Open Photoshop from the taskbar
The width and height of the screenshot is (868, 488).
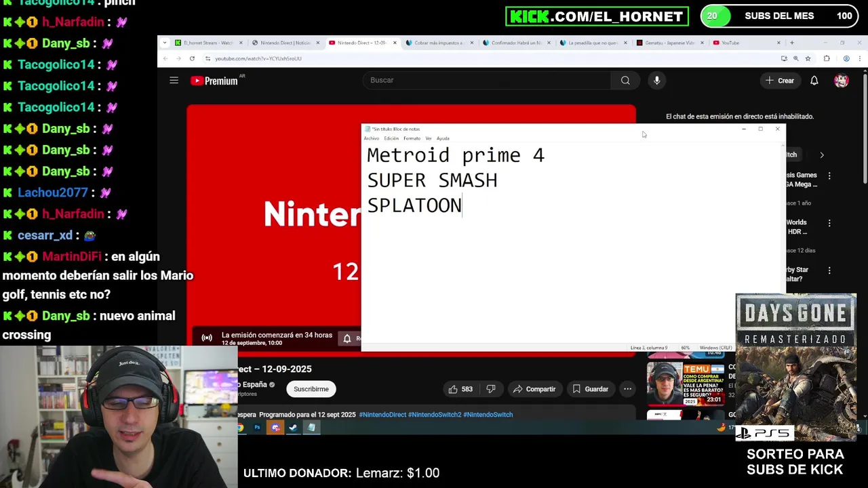pyautogui.click(x=257, y=428)
